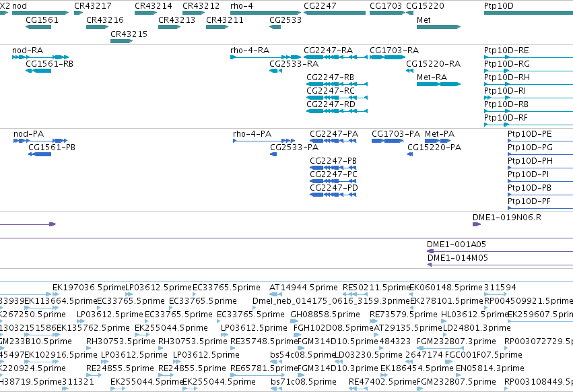Open the rho-4-RA transcript label
Viewport: 573px width, 392px height.
250,50
